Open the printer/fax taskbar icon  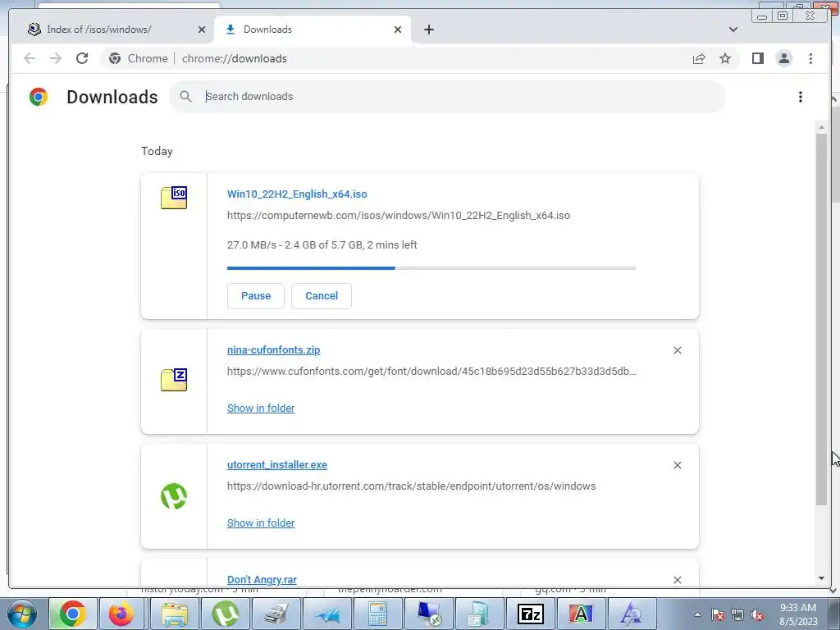tap(276, 614)
